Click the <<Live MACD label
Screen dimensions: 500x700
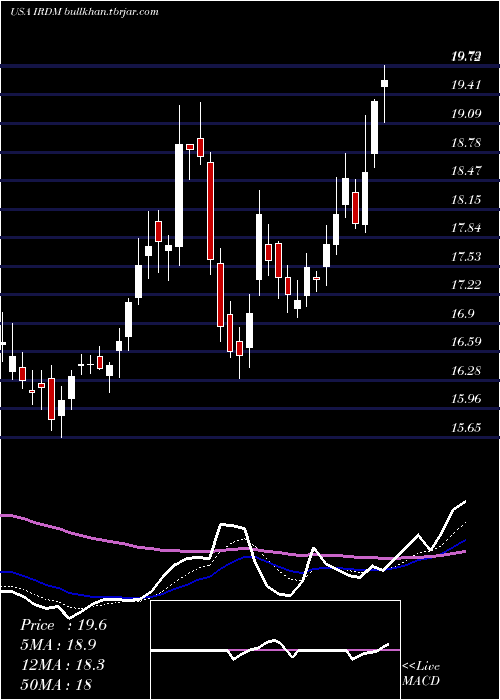(421, 673)
